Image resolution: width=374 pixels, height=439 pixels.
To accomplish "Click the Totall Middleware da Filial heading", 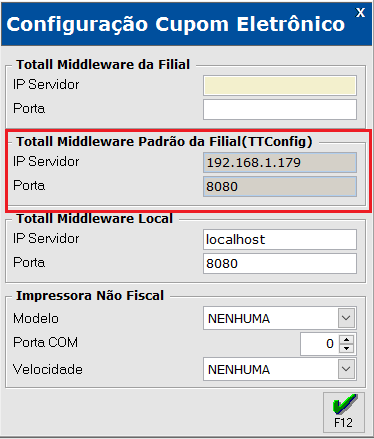I will pyautogui.click(x=103, y=64).
